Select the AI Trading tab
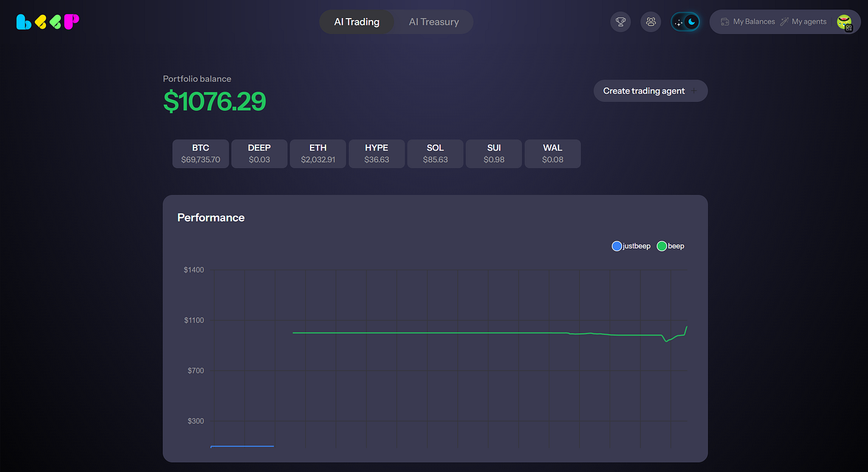Screen dimensions: 868x472 [x=356, y=22]
